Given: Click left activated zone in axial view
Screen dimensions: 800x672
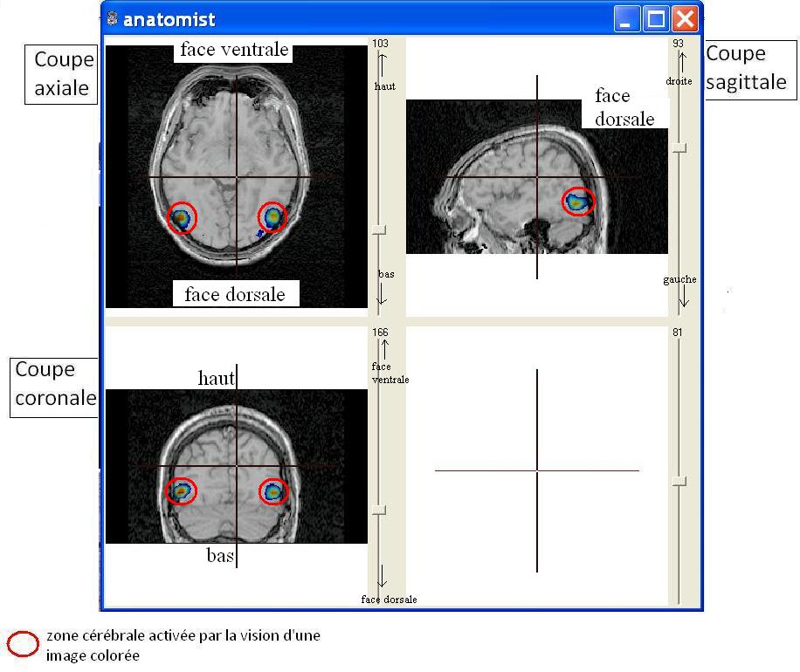Looking at the screenshot, I should point(182,217).
